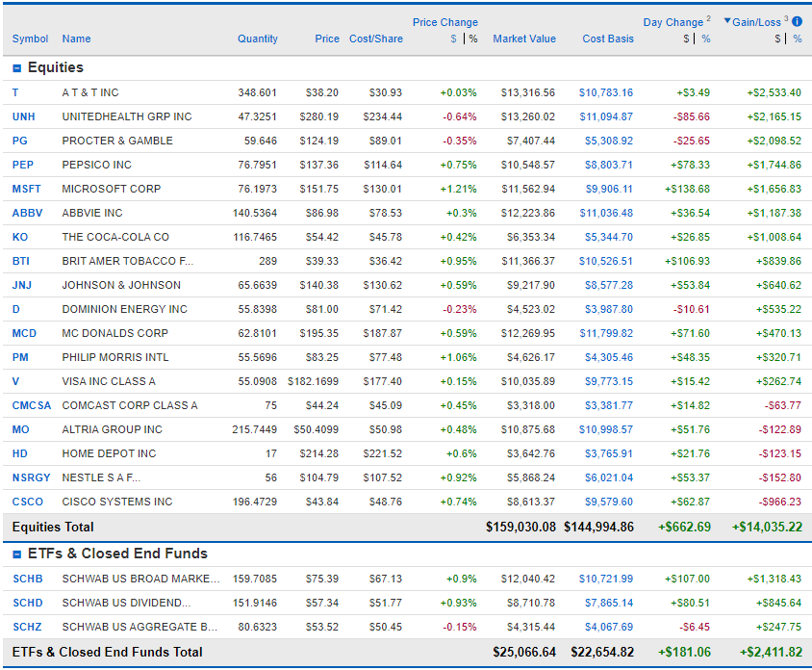Open the NSRGY symbol link
This screenshot has height=670, width=812.
click(31, 477)
